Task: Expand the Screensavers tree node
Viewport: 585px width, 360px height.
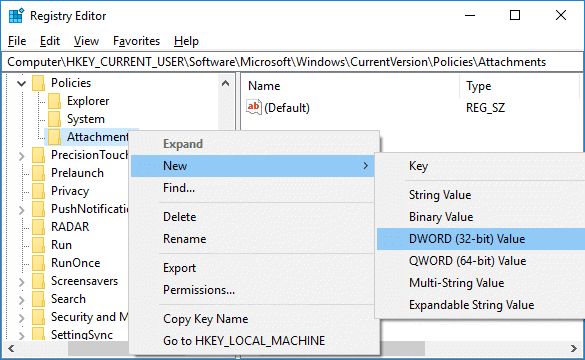Action: coord(22,282)
